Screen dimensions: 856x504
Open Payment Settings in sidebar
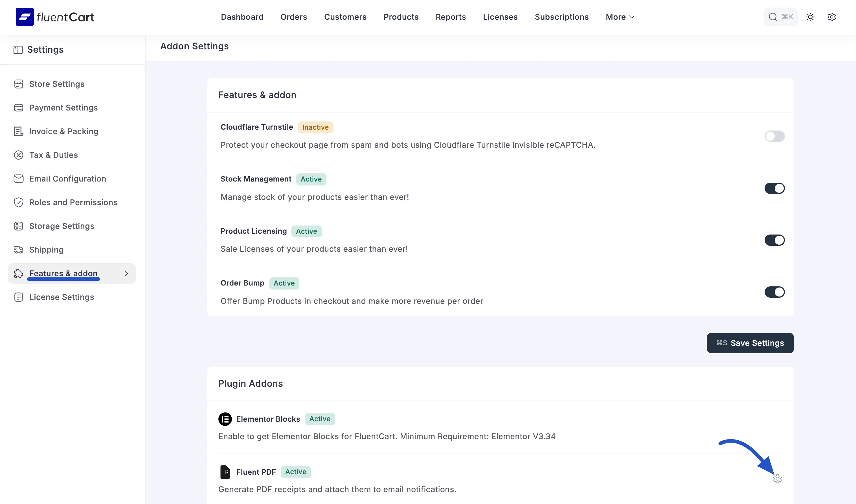pyautogui.click(x=63, y=108)
